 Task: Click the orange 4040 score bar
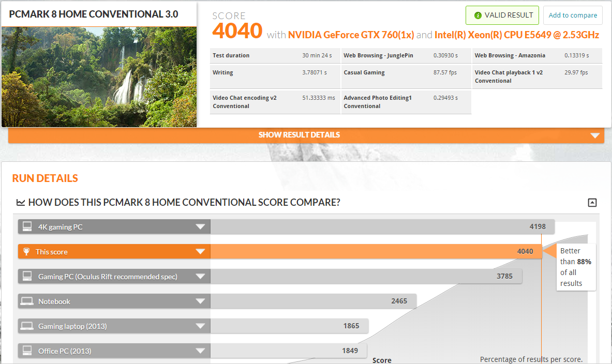click(376, 252)
